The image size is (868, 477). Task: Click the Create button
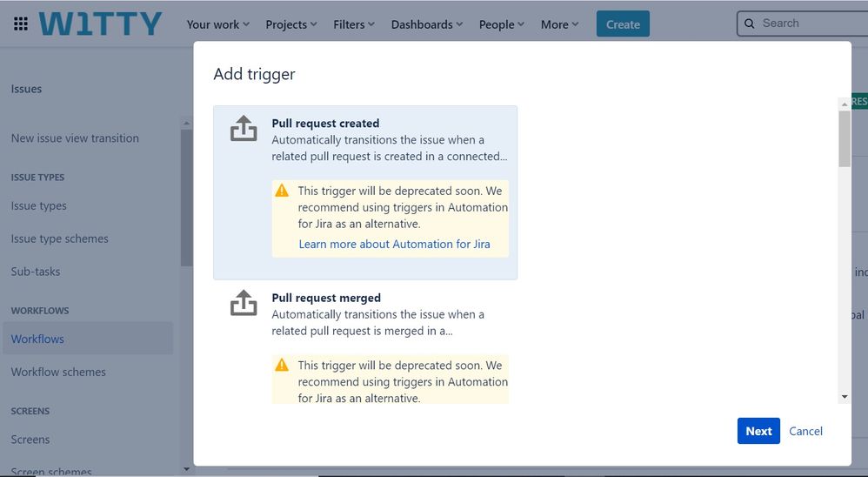623,24
